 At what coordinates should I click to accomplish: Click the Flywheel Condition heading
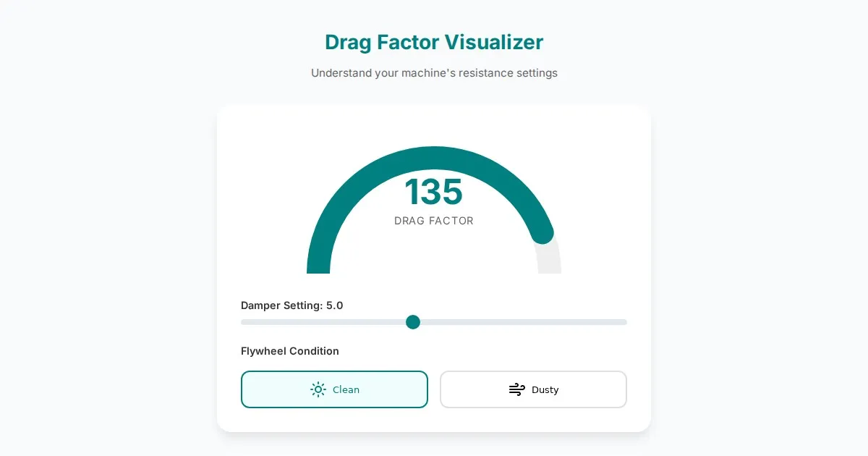[289, 351]
